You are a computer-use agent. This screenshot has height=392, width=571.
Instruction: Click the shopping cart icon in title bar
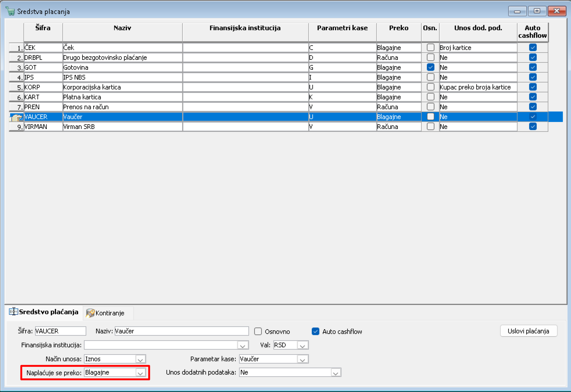coord(10,11)
